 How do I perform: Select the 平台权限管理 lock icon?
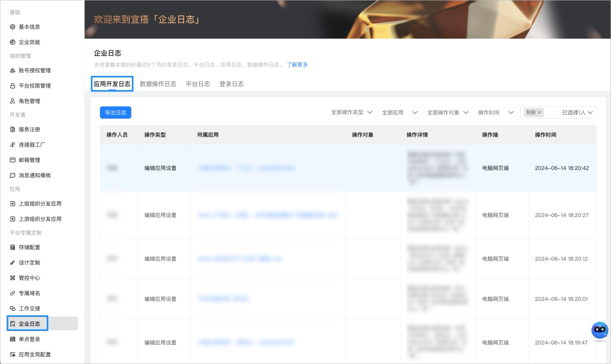tap(13, 86)
